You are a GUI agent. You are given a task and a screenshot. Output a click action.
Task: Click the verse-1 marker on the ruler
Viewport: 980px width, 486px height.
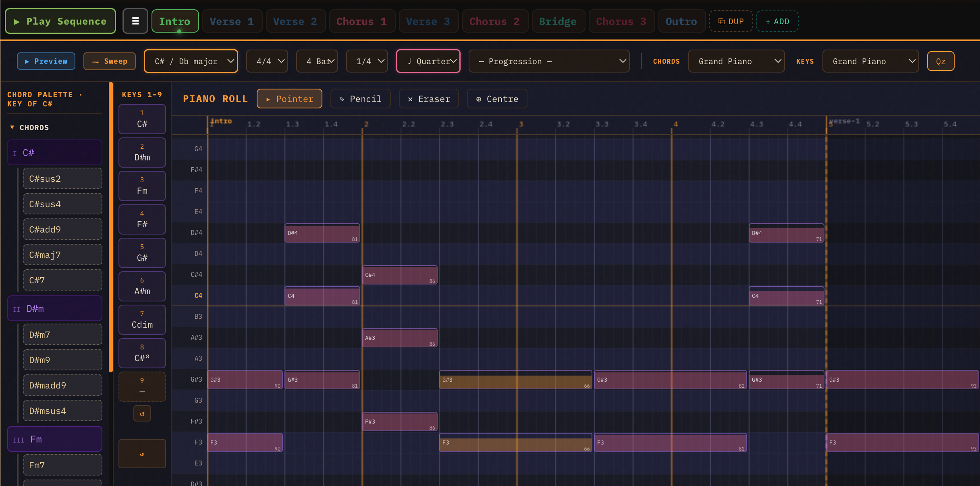(844, 121)
